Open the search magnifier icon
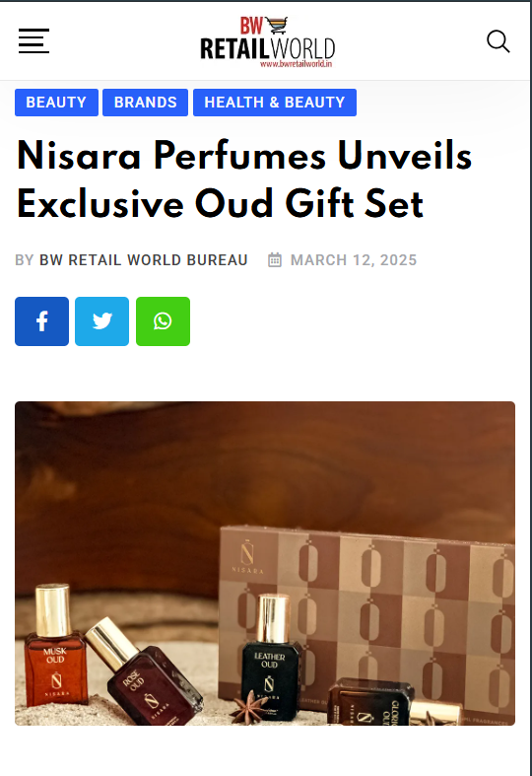 click(498, 41)
